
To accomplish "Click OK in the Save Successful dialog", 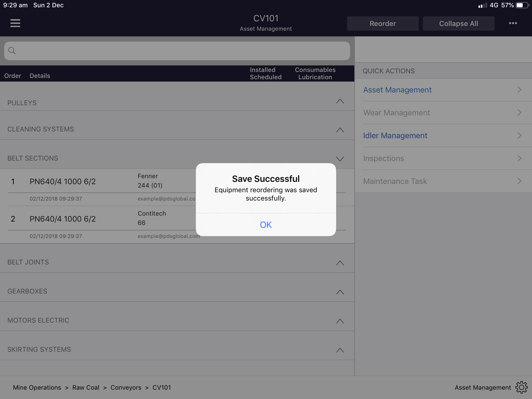I will tap(266, 225).
